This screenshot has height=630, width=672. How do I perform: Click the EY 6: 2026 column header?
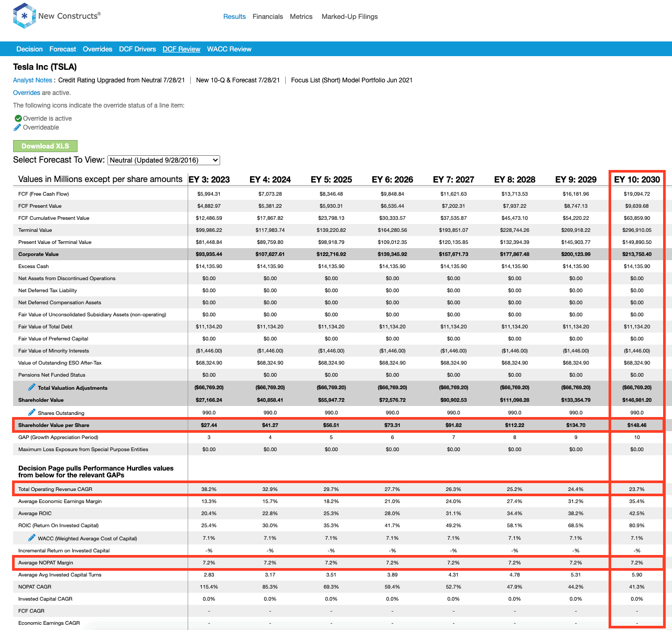(393, 179)
